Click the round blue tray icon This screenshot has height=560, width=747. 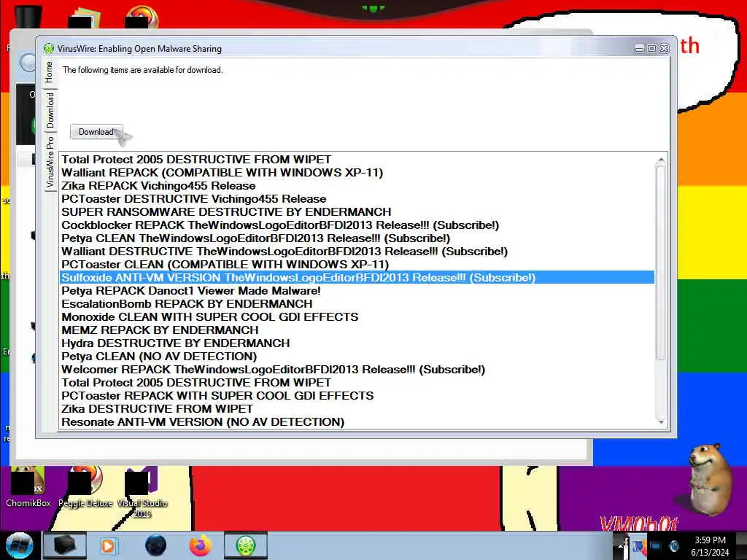pos(674,545)
